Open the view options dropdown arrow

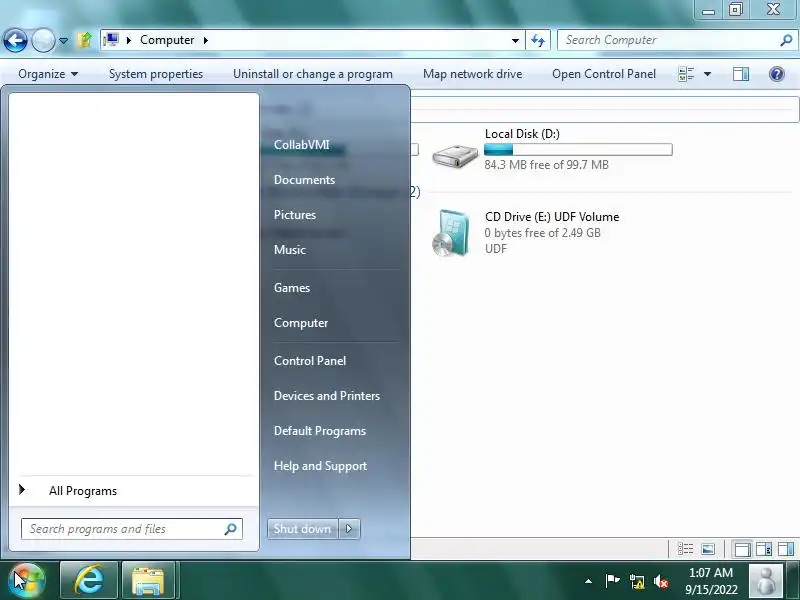708,74
